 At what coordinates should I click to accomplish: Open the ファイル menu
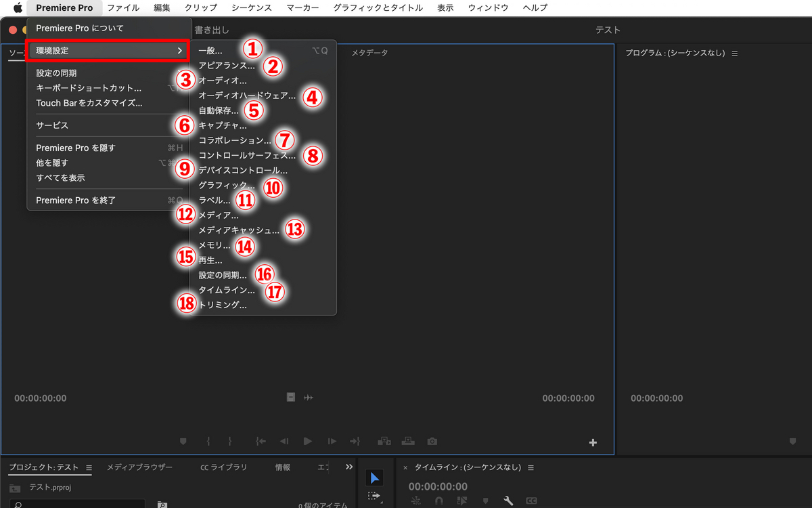(123, 7)
